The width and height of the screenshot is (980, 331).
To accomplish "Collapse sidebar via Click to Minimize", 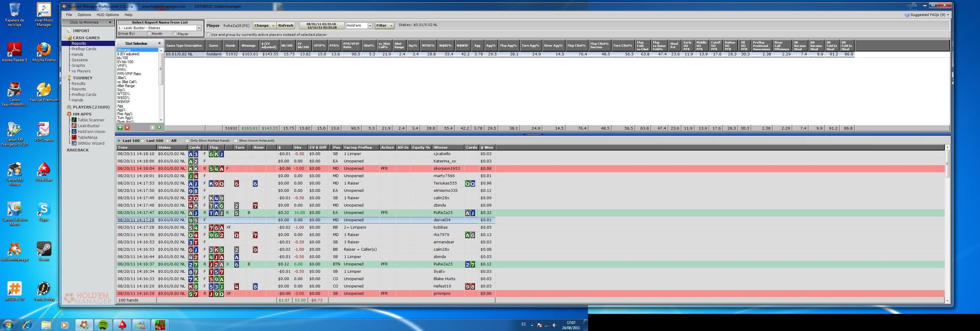I will [x=88, y=22].
